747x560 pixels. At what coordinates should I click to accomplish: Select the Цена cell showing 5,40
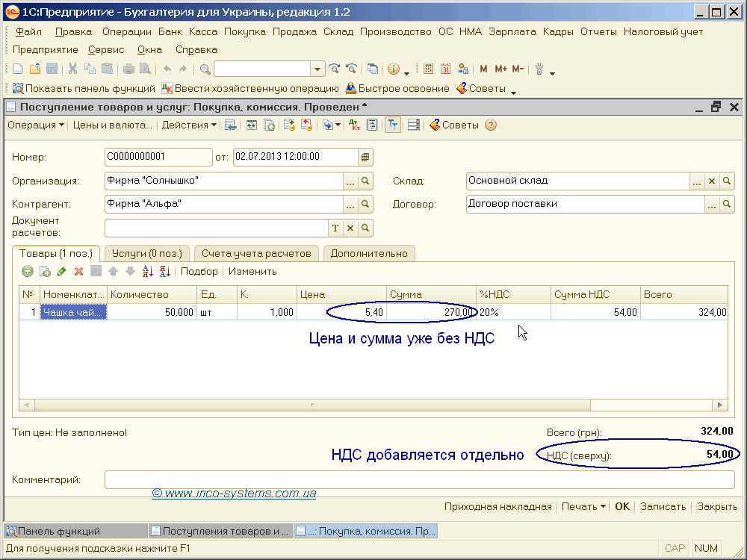coord(341,312)
